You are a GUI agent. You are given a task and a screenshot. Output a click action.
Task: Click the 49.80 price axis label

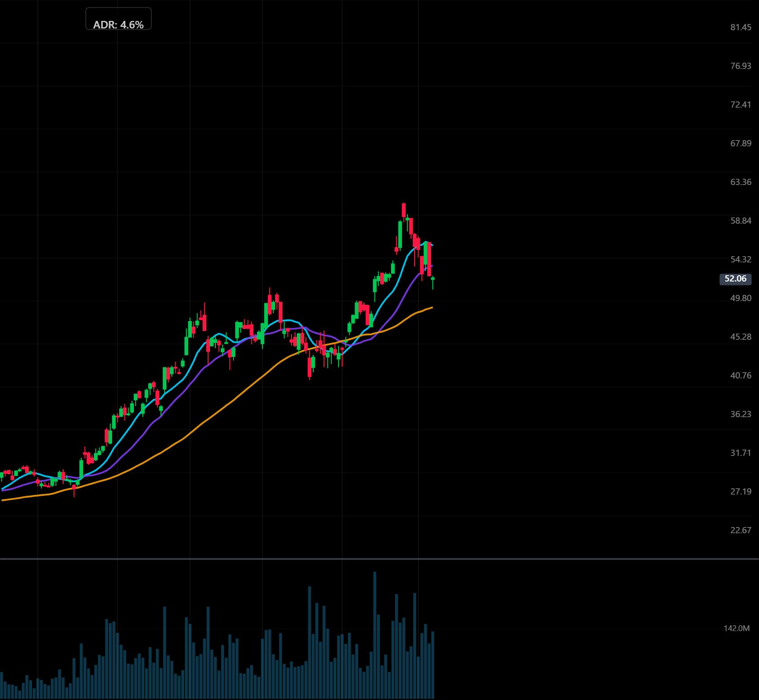pos(740,298)
